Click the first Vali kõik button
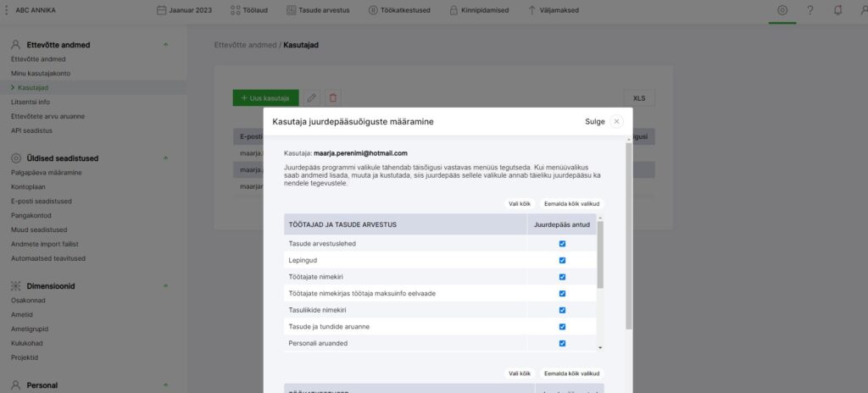The width and height of the screenshot is (868, 393). tap(519, 204)
